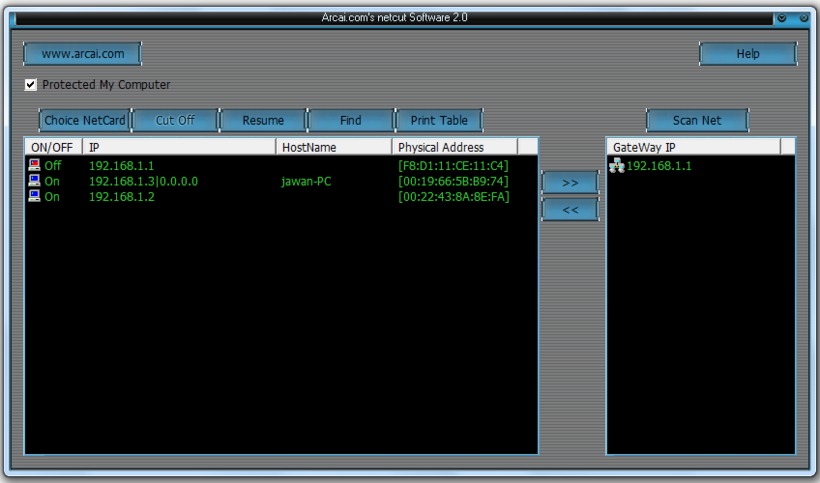Sort by the IP column header
Image resolution: width=820 pixels, height=483 pixels.
coord(179,147)
